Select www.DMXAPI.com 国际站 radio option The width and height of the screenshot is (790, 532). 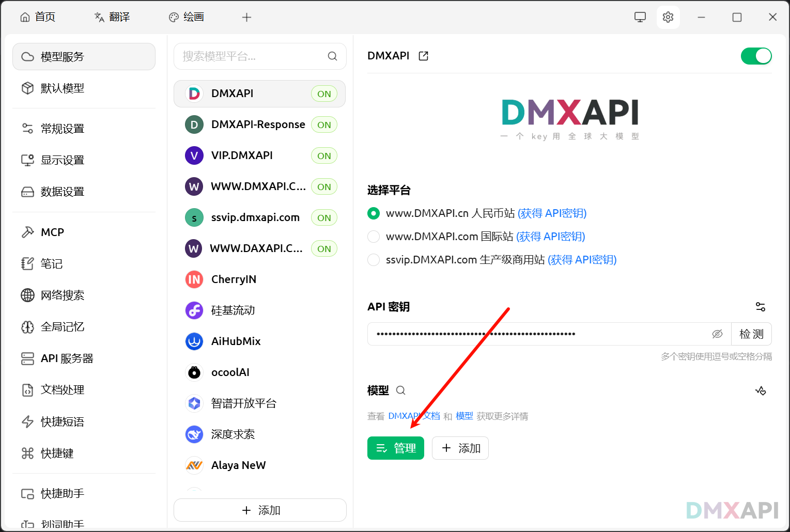(x=374, y=237)
